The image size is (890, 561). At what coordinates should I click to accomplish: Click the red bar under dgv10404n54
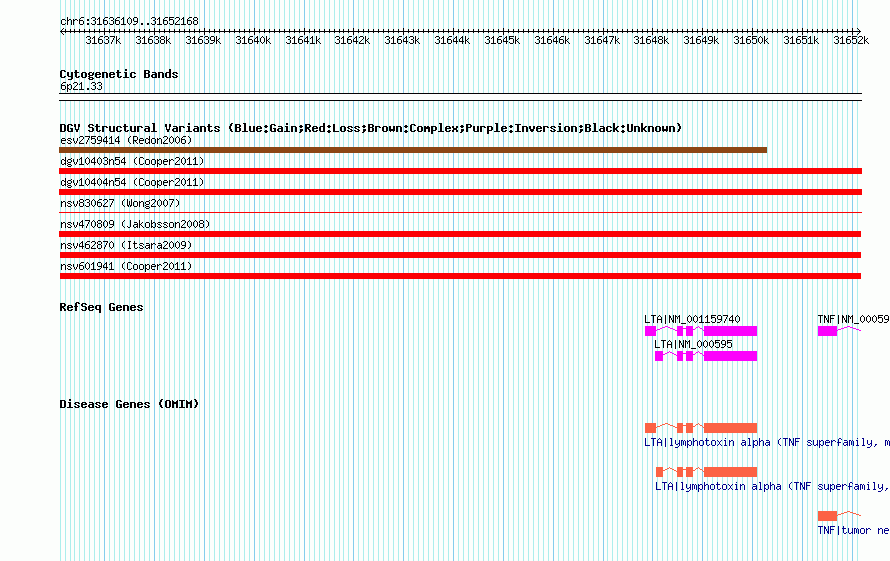460,192
